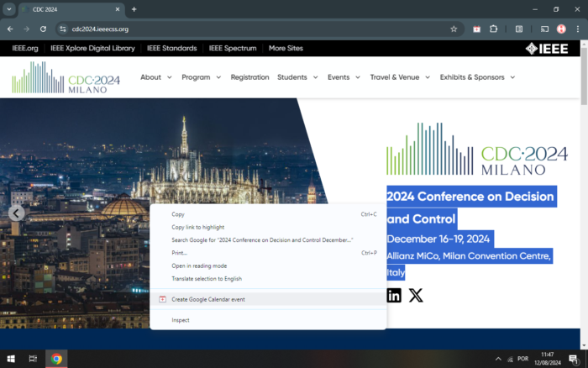Reload the page
Image resolution: width=588 pixels, height=368 pixels.
point(43,29)
